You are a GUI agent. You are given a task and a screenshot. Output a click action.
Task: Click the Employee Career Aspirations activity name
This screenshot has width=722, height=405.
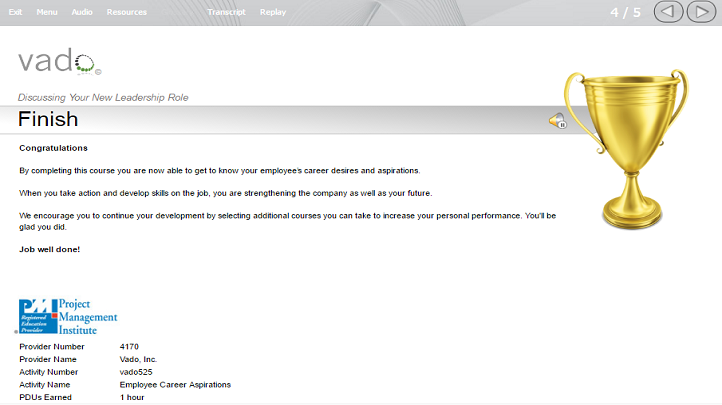175,385
